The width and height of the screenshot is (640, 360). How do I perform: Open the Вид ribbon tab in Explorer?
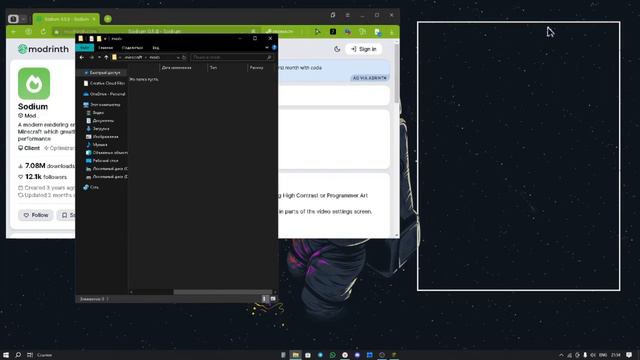pyautogui.click(x=156, y=48)
